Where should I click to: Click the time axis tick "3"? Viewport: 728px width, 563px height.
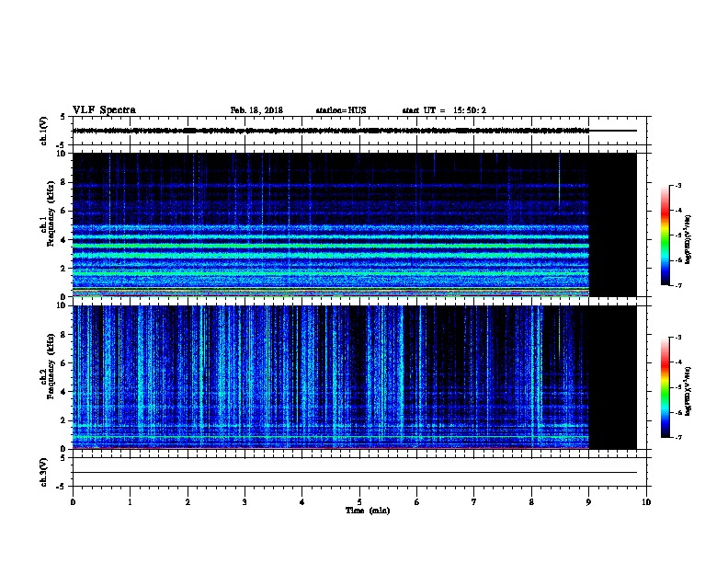(x=245, y=501)
